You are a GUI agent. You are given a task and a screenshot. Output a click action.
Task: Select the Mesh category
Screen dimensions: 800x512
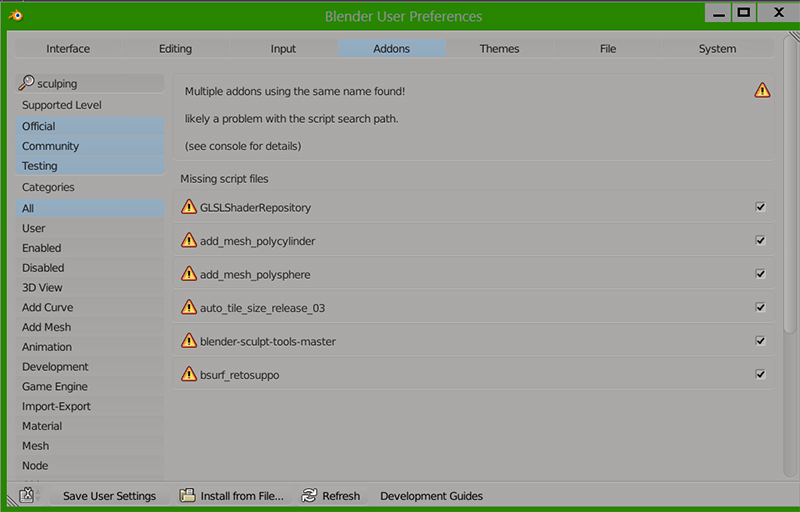pyautogui.click(x=90, y=446)
